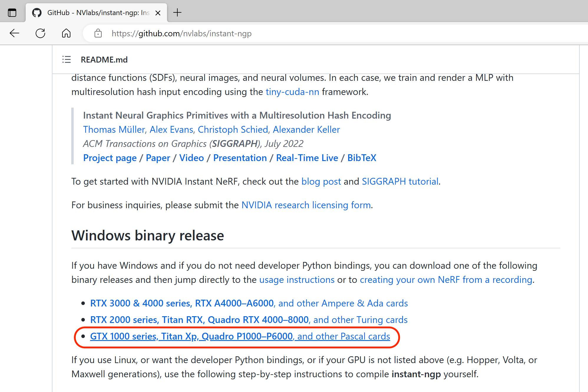Viewport: 588px width, 392px height.
Task: Download RTX 3000 & 4000 series release
Action: pyautogui.click(x=249, y=303)
